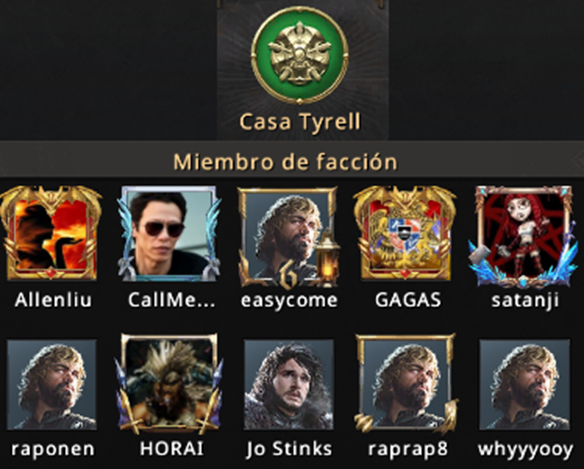Image resolution: width=584 pixels, height=469 pixels.
Task: Select raprap8's gold-framed portrait
Action: [406, 384]
